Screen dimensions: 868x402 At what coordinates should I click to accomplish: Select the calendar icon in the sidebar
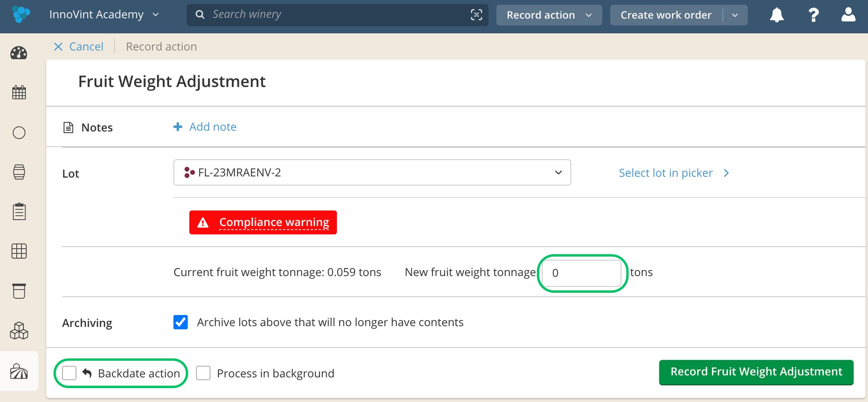pyautogui.click(x=19, y=92)
